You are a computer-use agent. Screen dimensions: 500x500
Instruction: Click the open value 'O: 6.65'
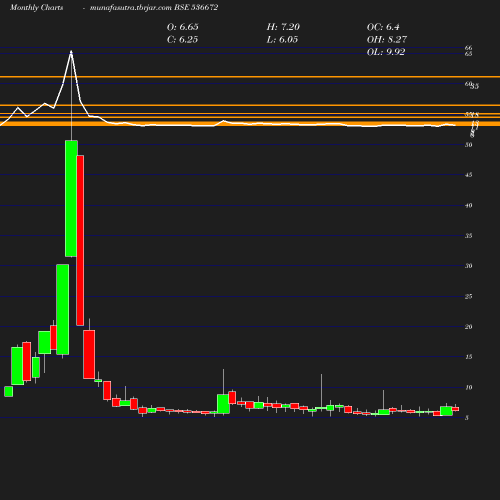pyautogui.click(x=183, y=27)
